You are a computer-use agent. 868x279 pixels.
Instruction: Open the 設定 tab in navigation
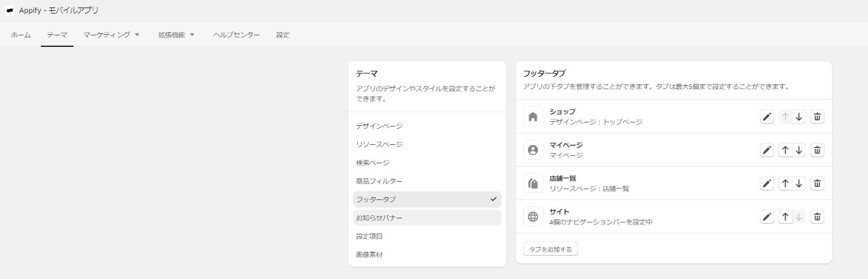[283, 35]
